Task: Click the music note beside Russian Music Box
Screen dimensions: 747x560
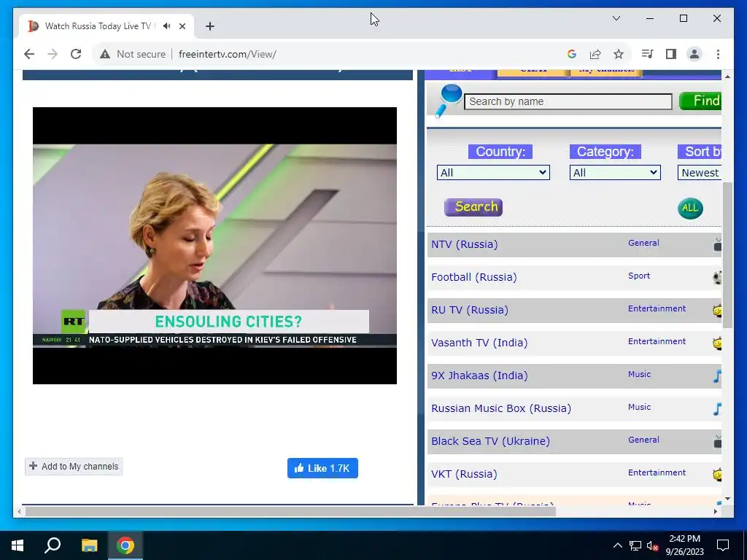Action: (x=718, y=408)
